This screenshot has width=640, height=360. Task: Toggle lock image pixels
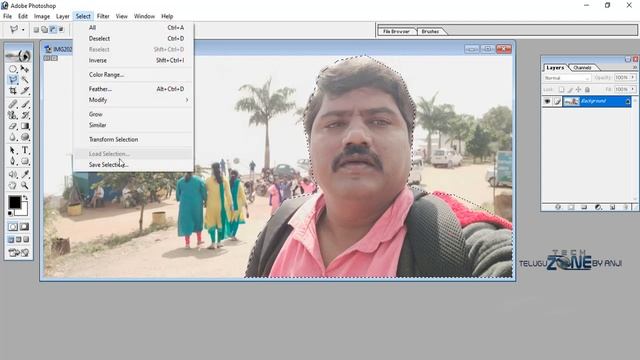tap(570, 89)
